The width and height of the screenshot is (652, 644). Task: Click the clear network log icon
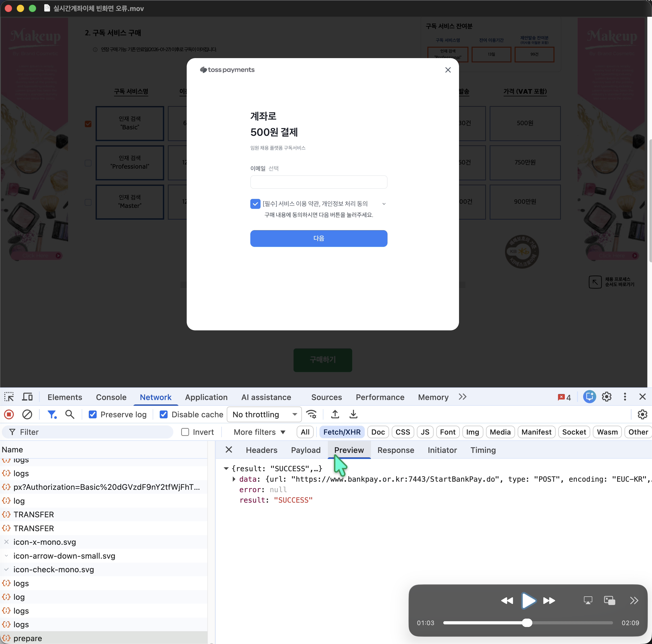click(x=27, y=414)
